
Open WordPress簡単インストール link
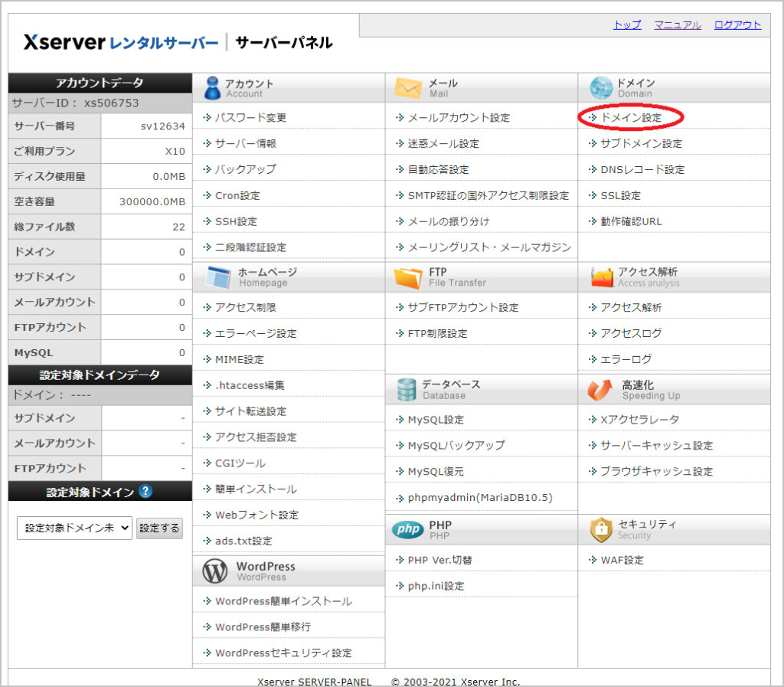pos(283,601)
